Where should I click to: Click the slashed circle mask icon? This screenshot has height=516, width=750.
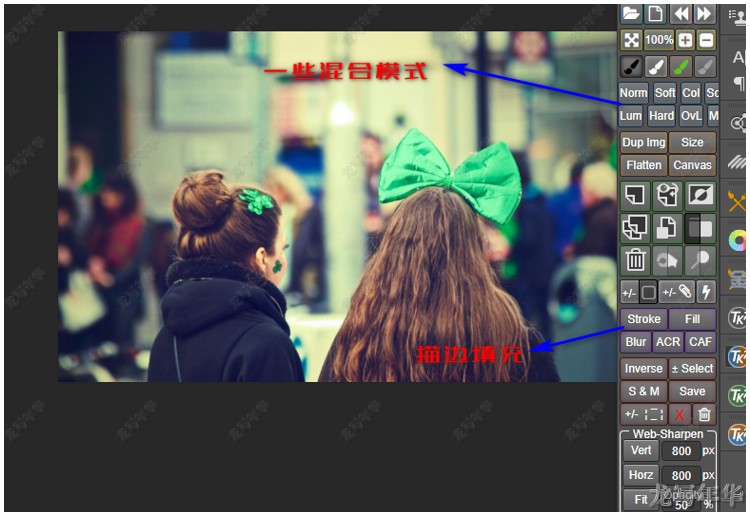tap(700, 195)
